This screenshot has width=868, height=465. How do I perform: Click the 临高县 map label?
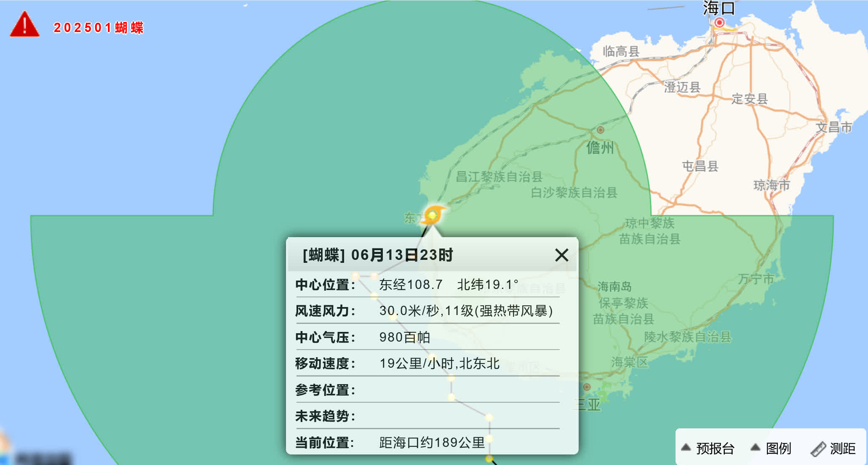621,51
